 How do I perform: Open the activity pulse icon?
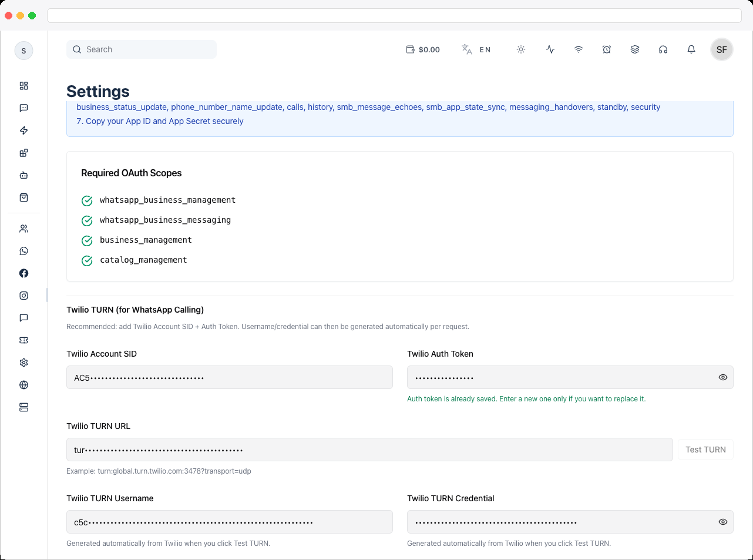click(x=550, y=49)
